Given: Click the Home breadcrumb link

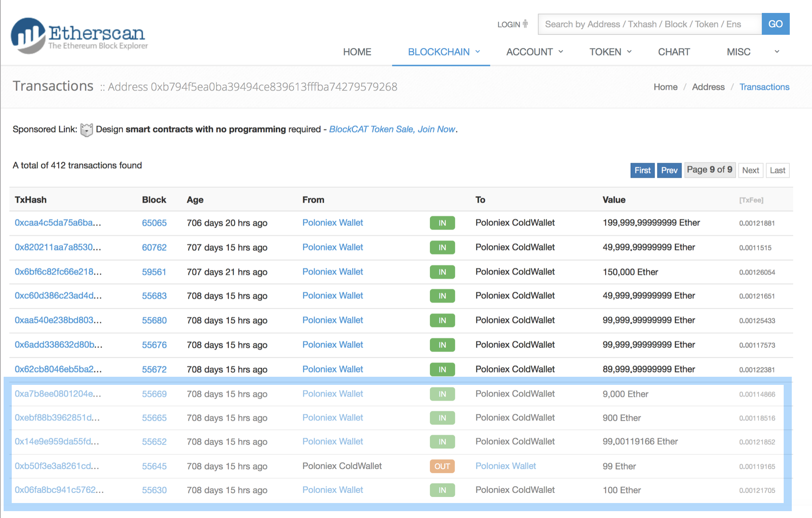Looking at the screenshot, I should (x=666, y=87).
